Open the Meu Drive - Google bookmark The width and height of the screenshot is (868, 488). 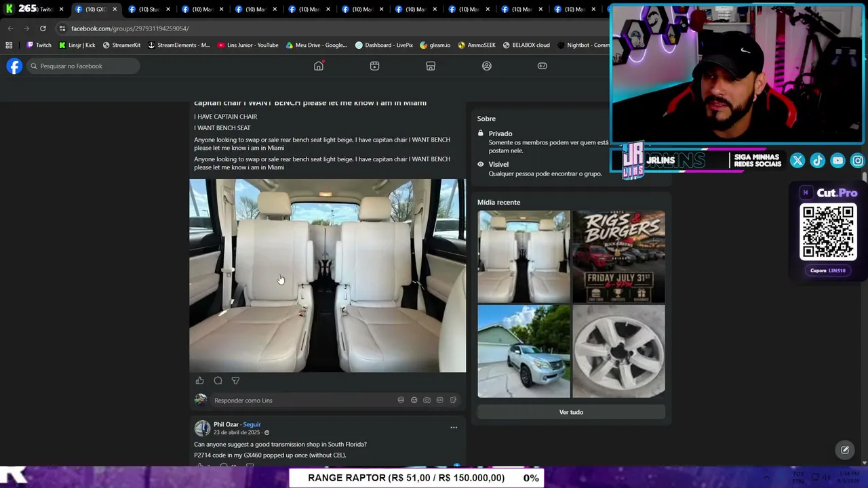pos(316,45)
